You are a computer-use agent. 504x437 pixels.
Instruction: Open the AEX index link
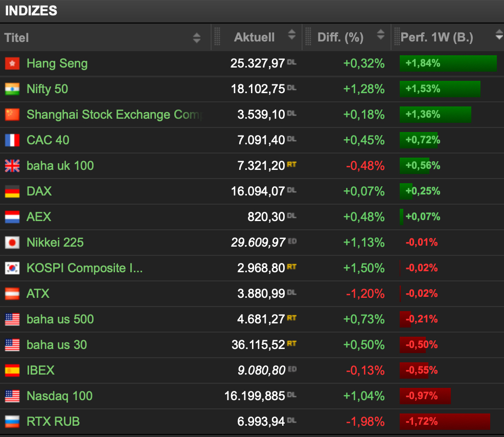point(38,217)
